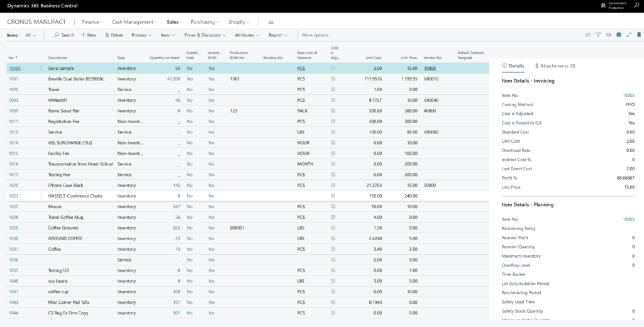Click Dynamics 365 Business Central title
Viewport: 644px width, 327px height.
42,6
